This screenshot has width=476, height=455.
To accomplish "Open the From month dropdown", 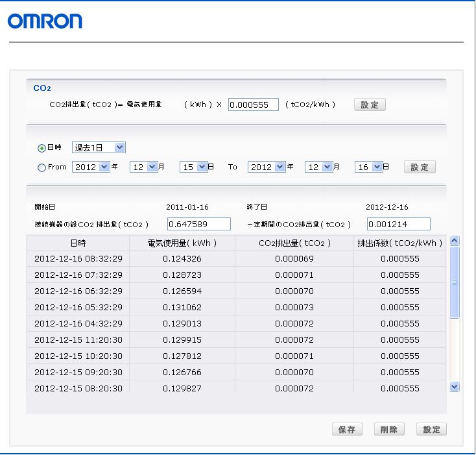I will point(144,167).
